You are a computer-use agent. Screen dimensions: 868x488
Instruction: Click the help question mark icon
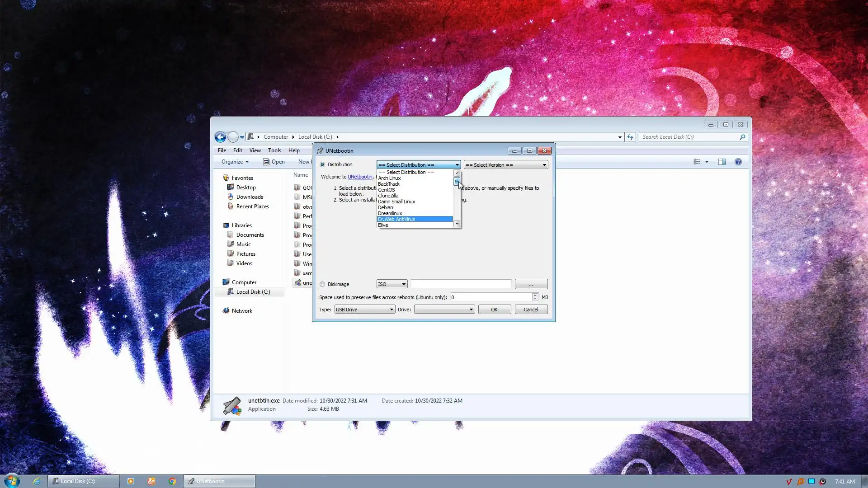click(x=738, y=162)
